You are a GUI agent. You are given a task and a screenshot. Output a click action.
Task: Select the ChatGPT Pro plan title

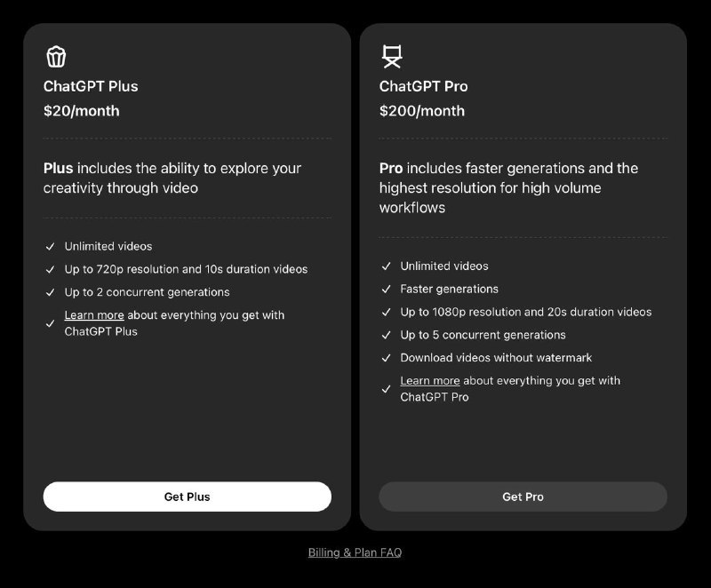[x=423, y=86]
